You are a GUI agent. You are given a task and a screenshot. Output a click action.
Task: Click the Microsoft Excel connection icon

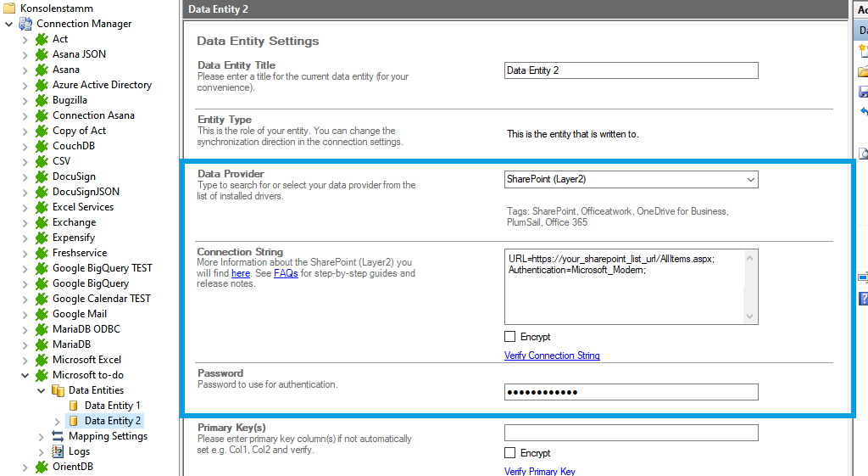point(42,361)
